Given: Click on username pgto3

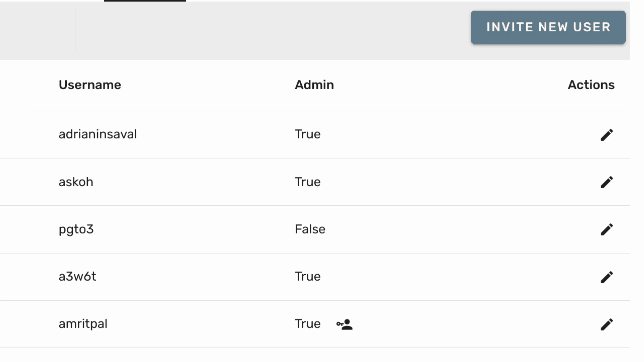Looking at the screenshot, I should point(76,229).
